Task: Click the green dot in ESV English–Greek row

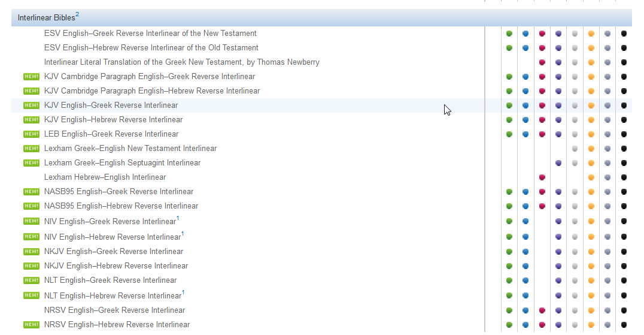Action: [509, 34]
